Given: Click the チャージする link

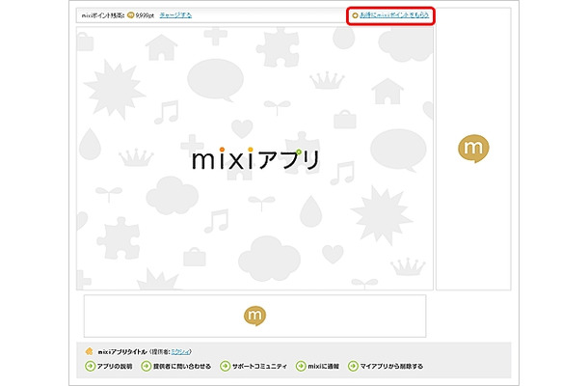Looking at the screenshot, I should pos(175,15).
